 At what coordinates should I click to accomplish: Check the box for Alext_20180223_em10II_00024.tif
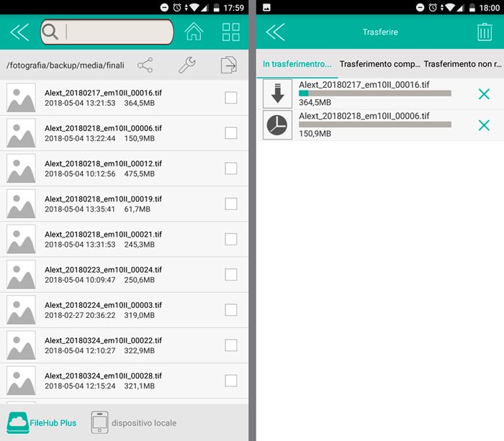click(x=231, y=274)
